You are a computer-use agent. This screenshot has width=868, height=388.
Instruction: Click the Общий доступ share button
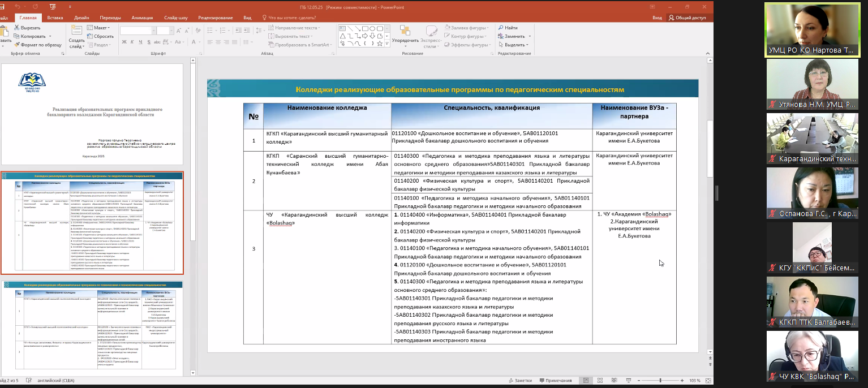tap(687, 18)
